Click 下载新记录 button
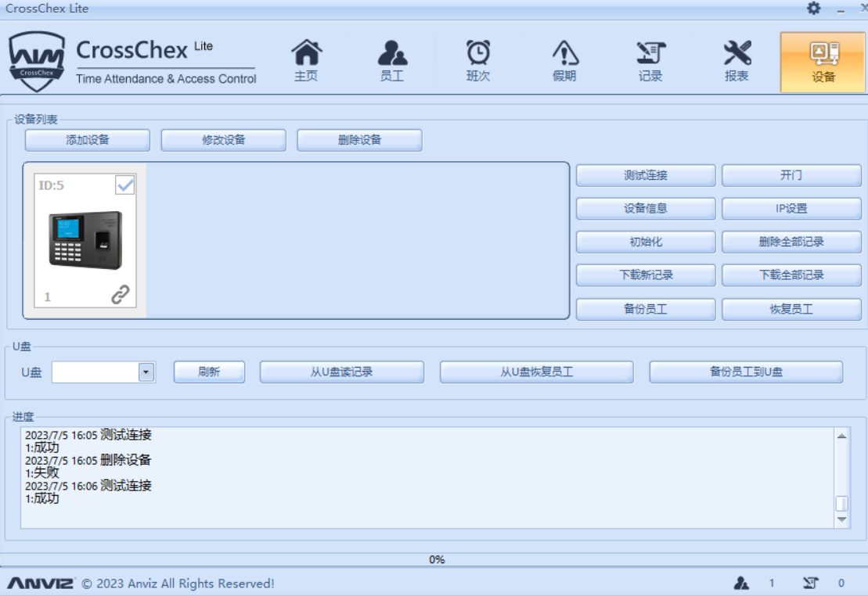This screenshot has width=868, height=596. [646, 275]
